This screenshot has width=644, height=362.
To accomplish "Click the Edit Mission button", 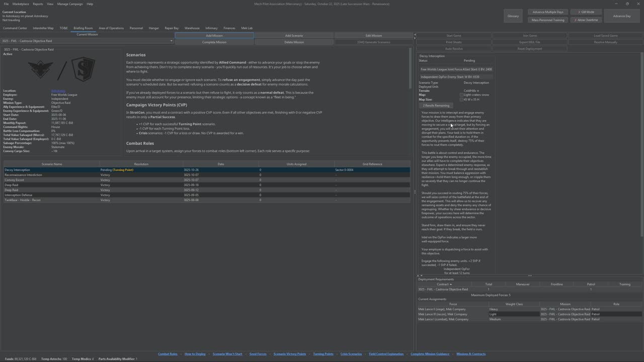I will (x=373, y=36).
